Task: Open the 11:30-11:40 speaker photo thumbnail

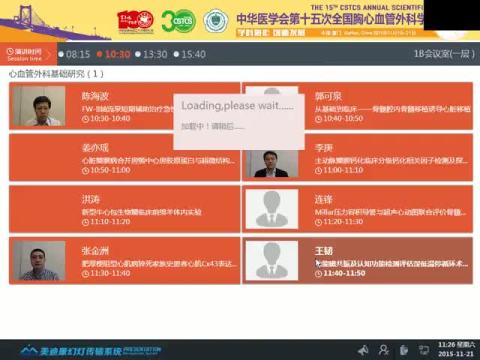Action: (x=39, y=261)
